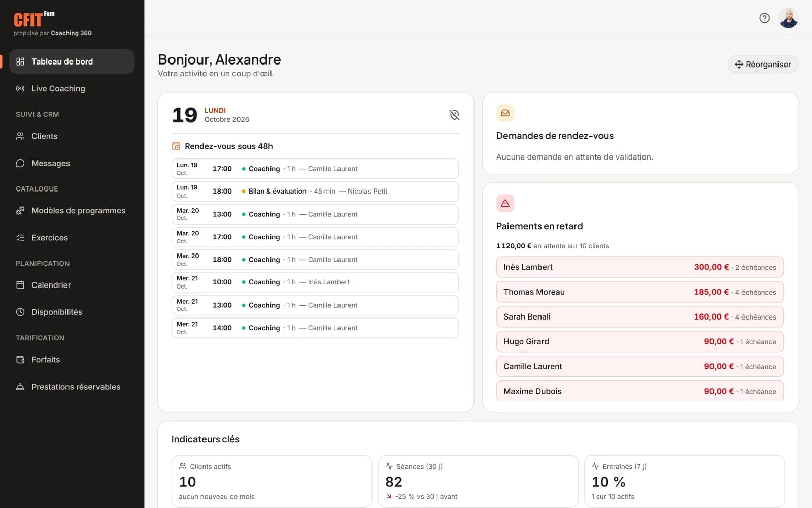
Task: Open Mar. 20 17:00 Coaching appointment
Action: (x=315, y=237)
